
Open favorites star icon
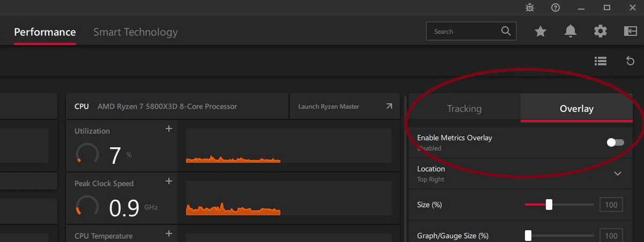click(x=541, y=32)
